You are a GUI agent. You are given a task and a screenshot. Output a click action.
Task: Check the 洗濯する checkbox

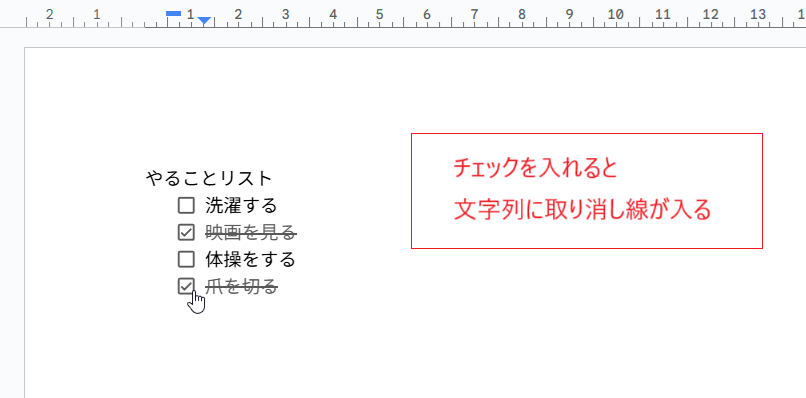[x=186, y=206]
